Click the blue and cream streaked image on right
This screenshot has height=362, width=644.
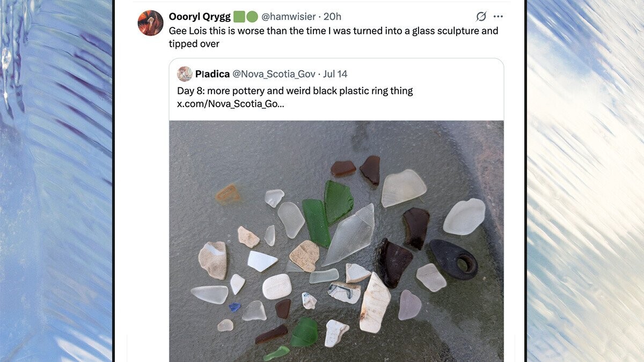click(586, 181)
